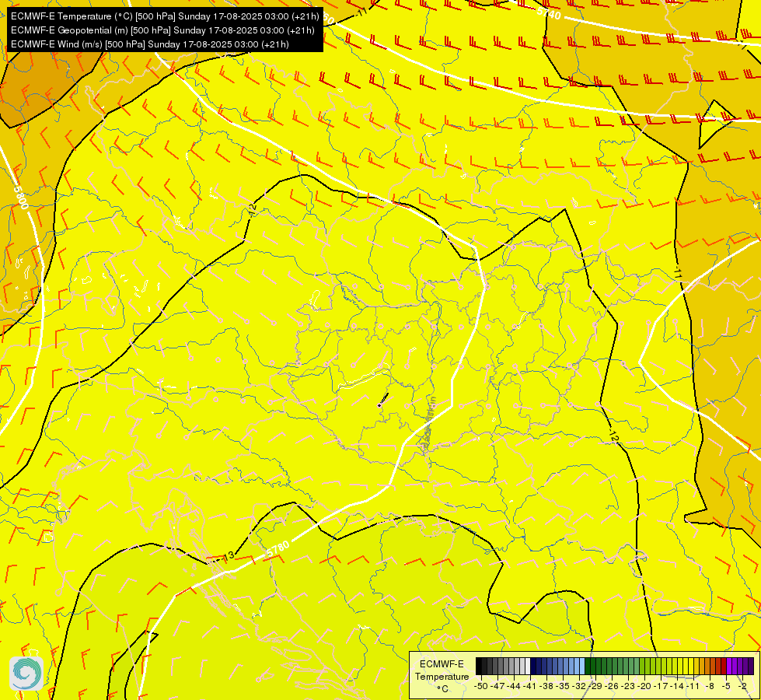Screen dimensions: 761x700
Task: Click the -35 value on the temperature scale
Action: pos(563,687)
